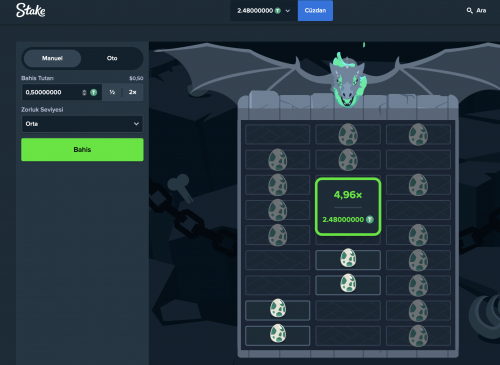
Task: Select the egg in top row, middle column
Action: click(348, 134)
